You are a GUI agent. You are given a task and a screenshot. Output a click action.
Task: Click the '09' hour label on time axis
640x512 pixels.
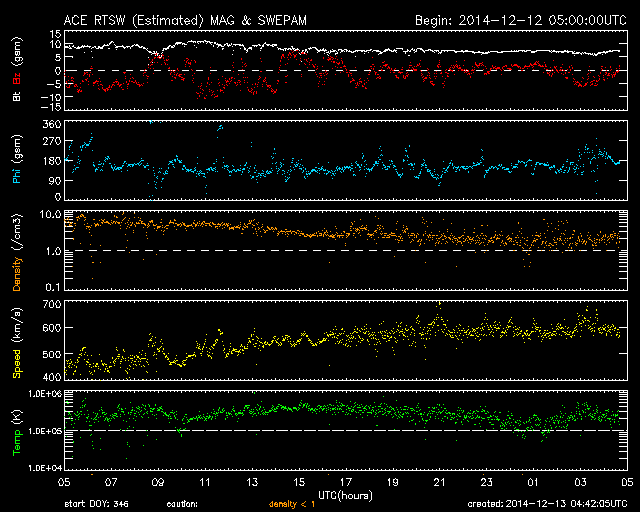[x=158, y=482]
